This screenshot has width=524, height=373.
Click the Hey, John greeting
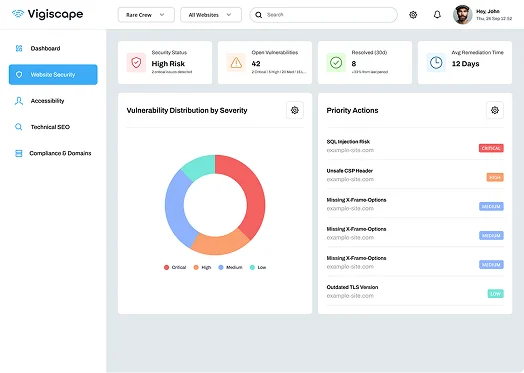488,11
